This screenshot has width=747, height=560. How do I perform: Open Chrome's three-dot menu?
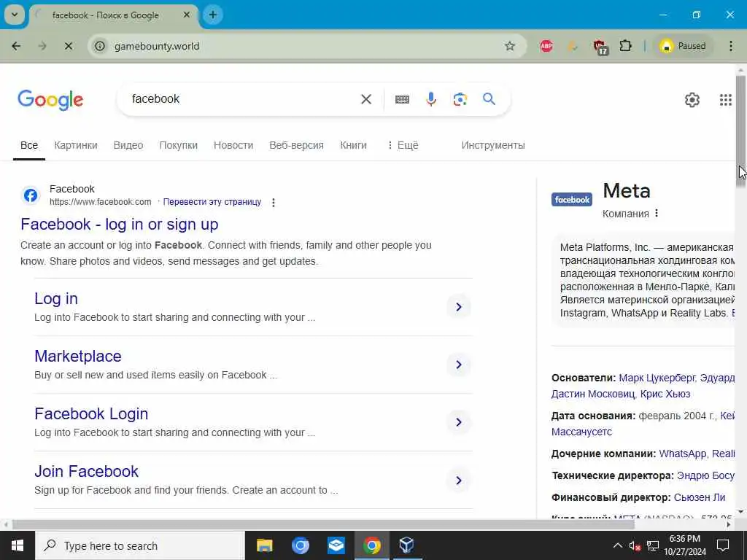(x=731, y=46)
